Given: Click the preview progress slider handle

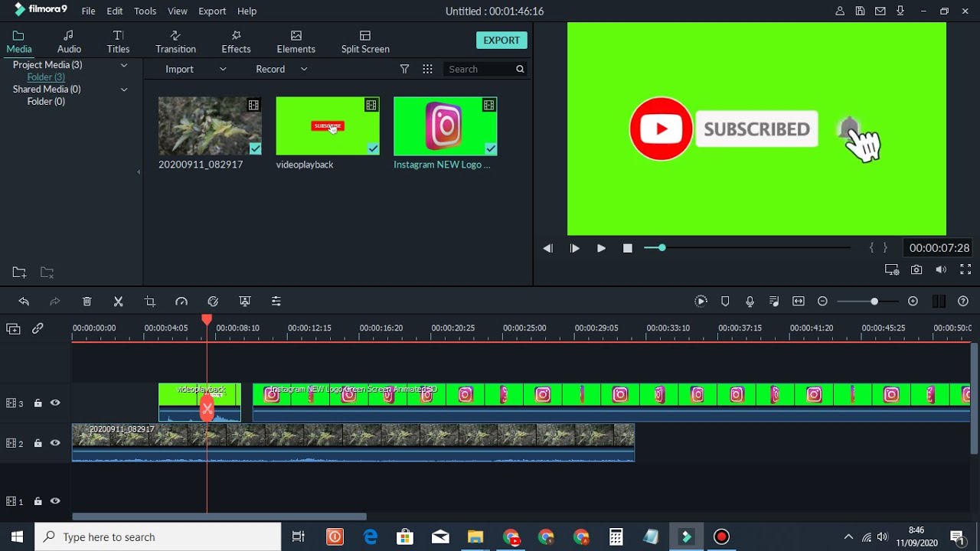Looking at the screenshot, I should 661,247.
